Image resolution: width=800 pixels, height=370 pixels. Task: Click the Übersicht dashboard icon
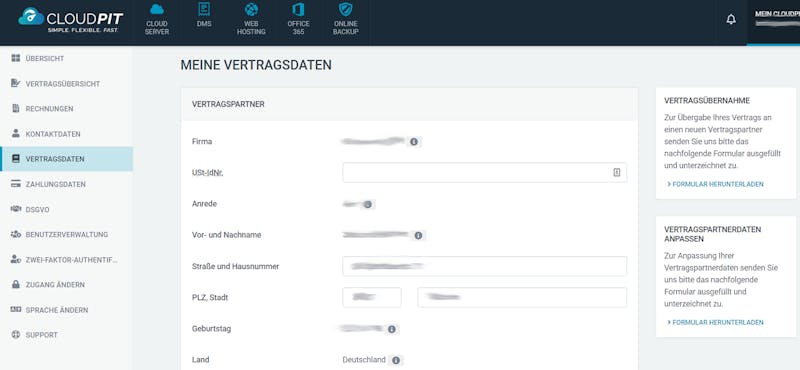15,58
